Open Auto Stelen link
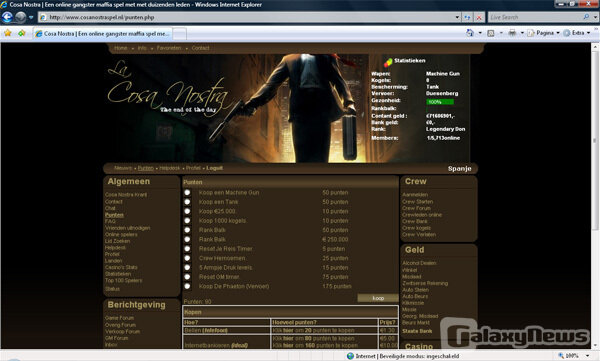 [x=415, y=290]
